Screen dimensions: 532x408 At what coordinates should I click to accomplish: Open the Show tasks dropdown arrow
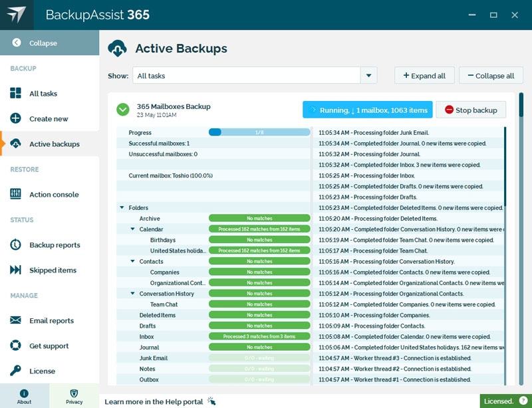coord(369,75)
